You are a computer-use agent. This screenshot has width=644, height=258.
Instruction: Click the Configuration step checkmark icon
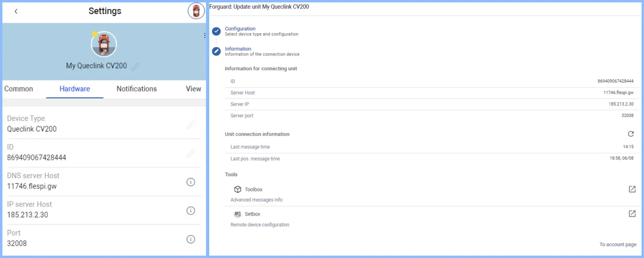pos(217,31)
